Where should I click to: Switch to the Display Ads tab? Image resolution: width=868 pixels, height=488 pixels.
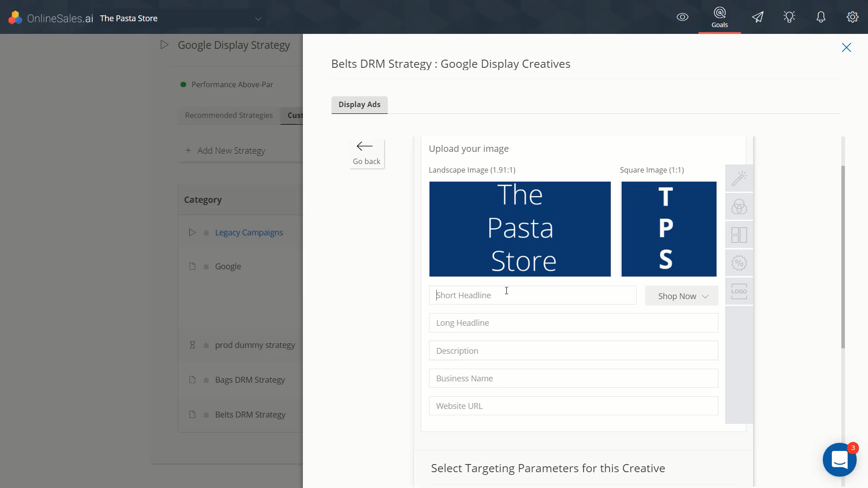click(359, 104)
